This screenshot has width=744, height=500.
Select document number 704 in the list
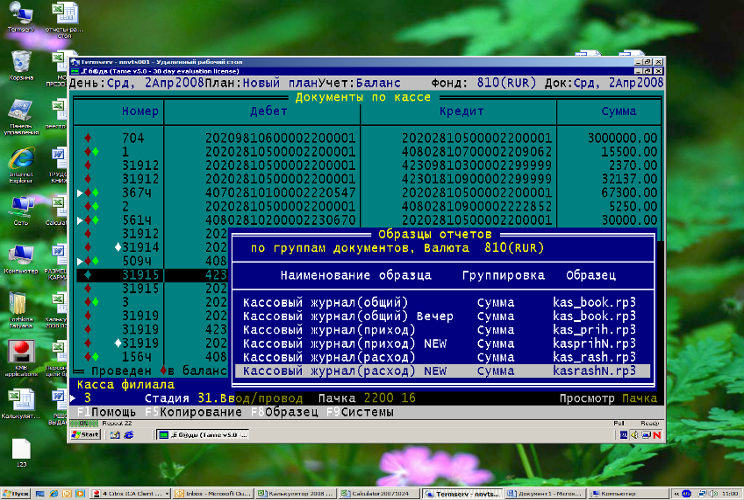(133, 137)
